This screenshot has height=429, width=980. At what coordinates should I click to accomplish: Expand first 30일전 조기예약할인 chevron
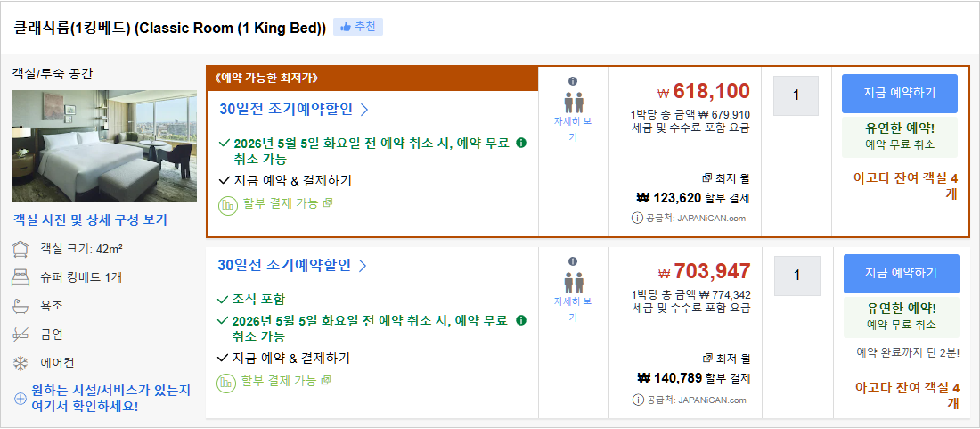tap(364, 110)
